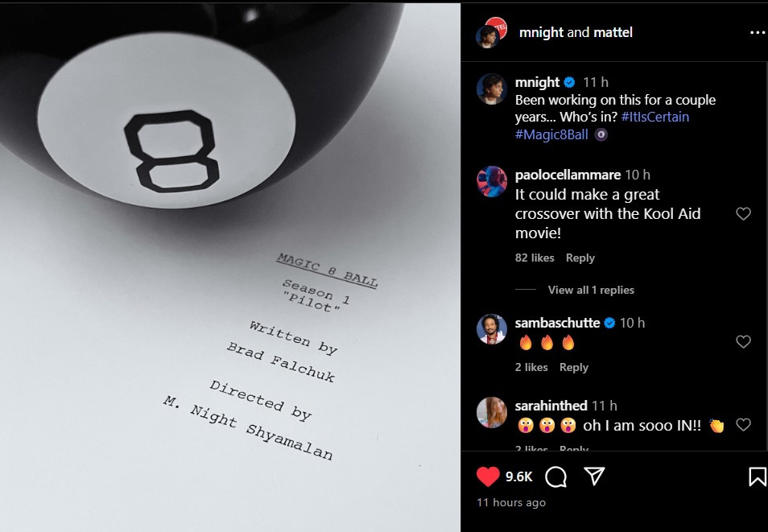View the 82 likes on comment
The image size is (768, 532).
tap(534, 258)
